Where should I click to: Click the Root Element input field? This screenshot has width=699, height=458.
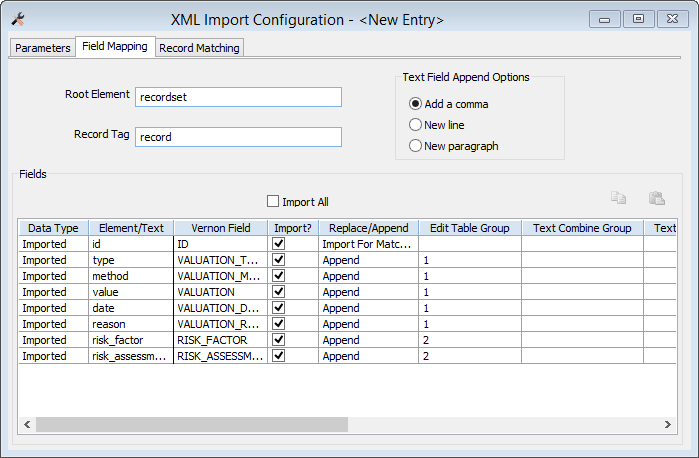pos(238,97)
